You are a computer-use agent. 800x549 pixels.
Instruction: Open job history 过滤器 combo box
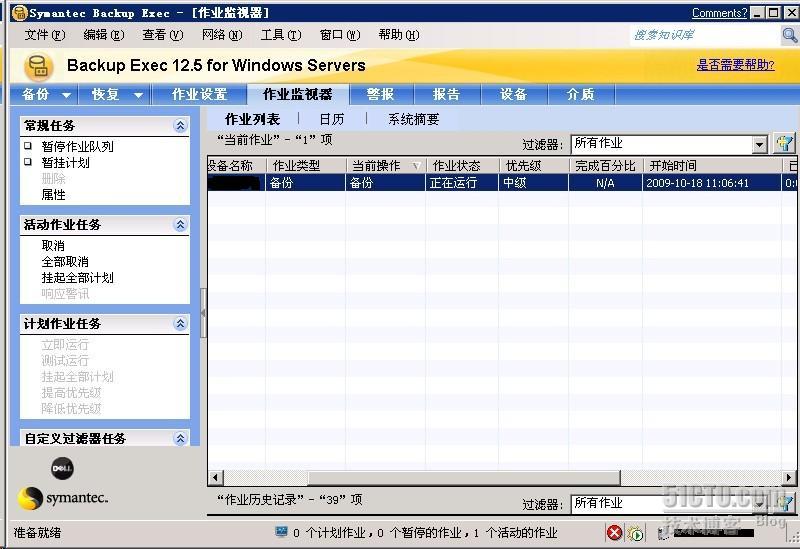pos(668,504)
